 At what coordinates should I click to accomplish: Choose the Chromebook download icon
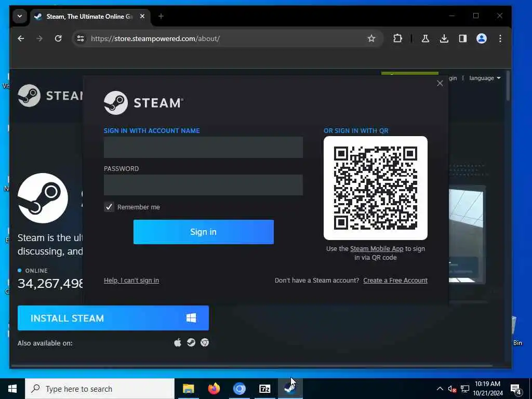(205, 343)
